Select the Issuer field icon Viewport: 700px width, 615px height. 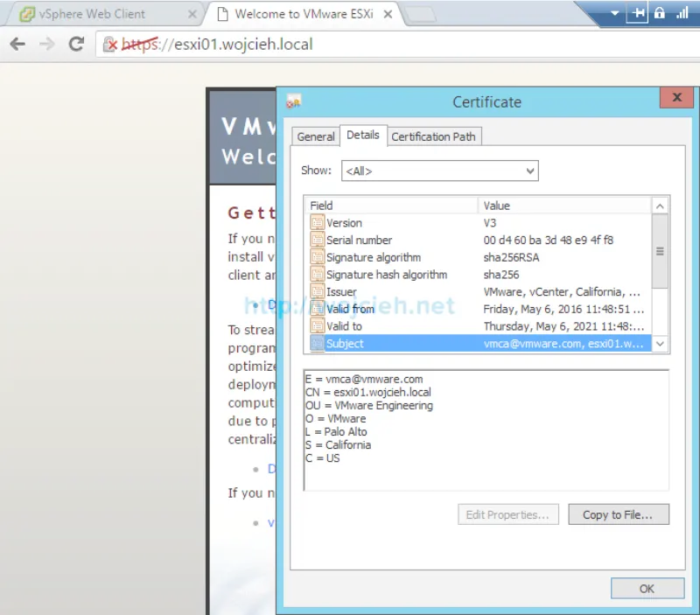pos(319,291)
